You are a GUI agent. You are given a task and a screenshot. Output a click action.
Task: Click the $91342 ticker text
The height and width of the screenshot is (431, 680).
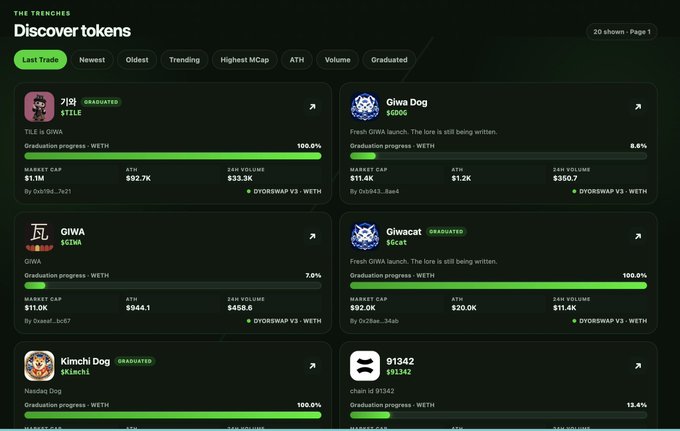[x=399, y=372]
